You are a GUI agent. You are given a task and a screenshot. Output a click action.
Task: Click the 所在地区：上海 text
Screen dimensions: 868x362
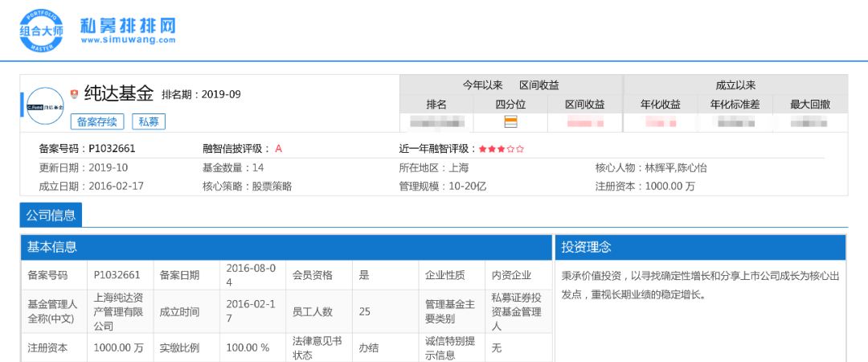click(x=433, y=167)
